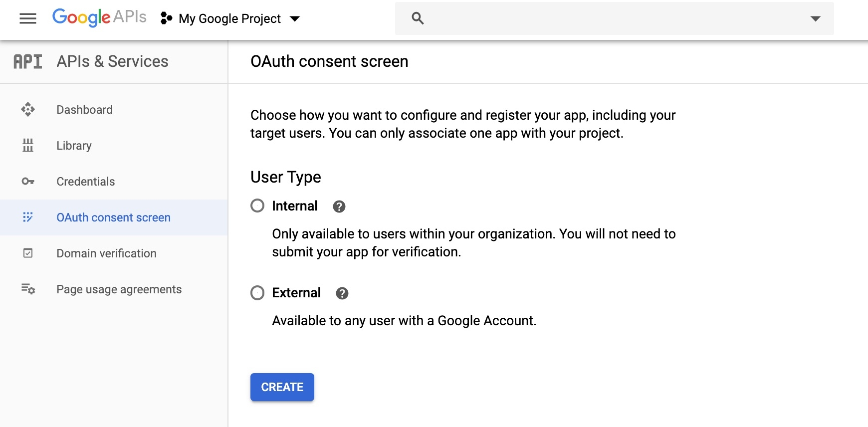Click the APIs & Services header
This screenshot has width=868, height=427.
tap(112, 61)
